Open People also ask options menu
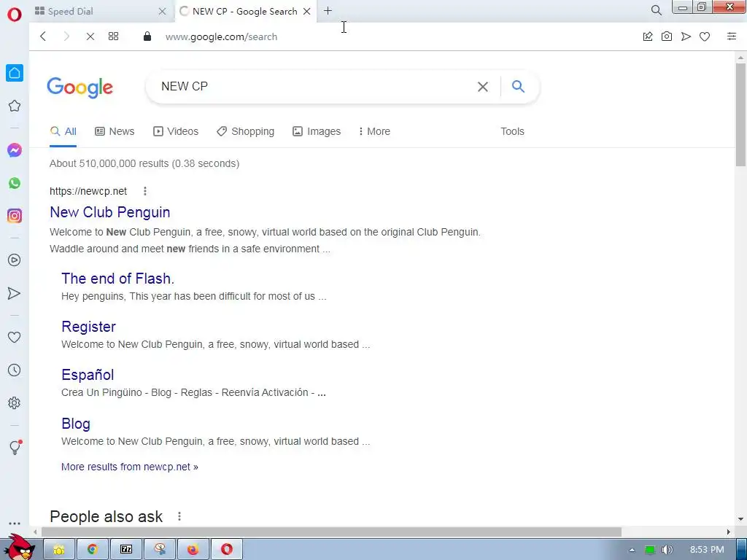The height and width of the screenshot is (560, 747). coord(179,516)
